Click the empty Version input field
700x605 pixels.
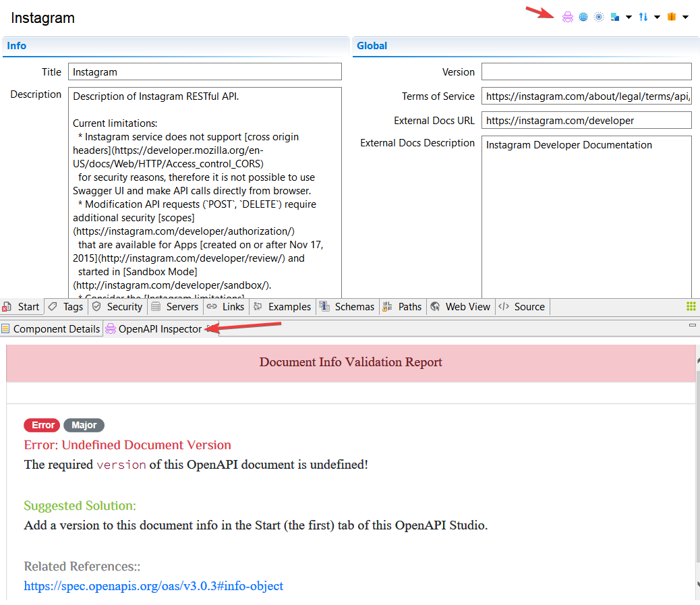(586, 71)
